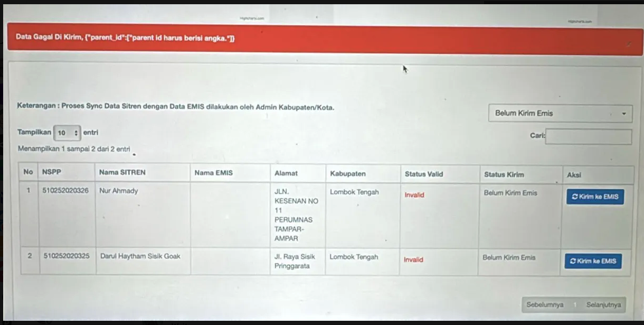Sort table by NSPP column header
Viewport: 644px width, 325px height.
coord(52,172)
